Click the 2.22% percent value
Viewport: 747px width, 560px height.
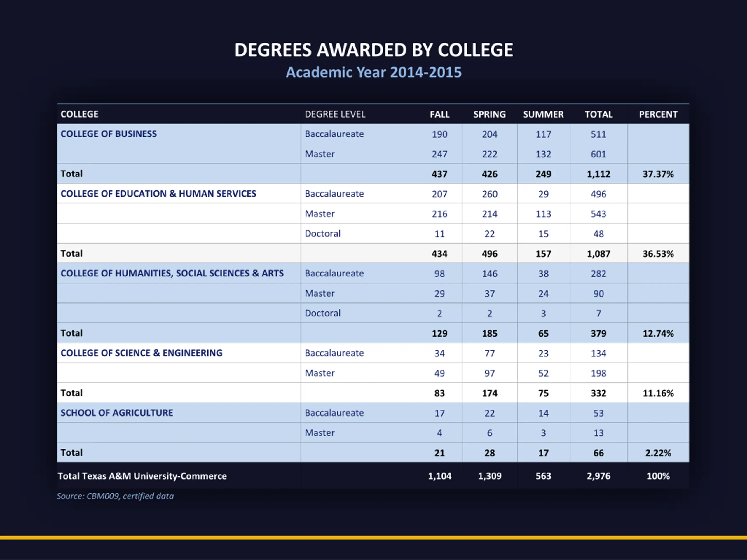pos(658,453)
